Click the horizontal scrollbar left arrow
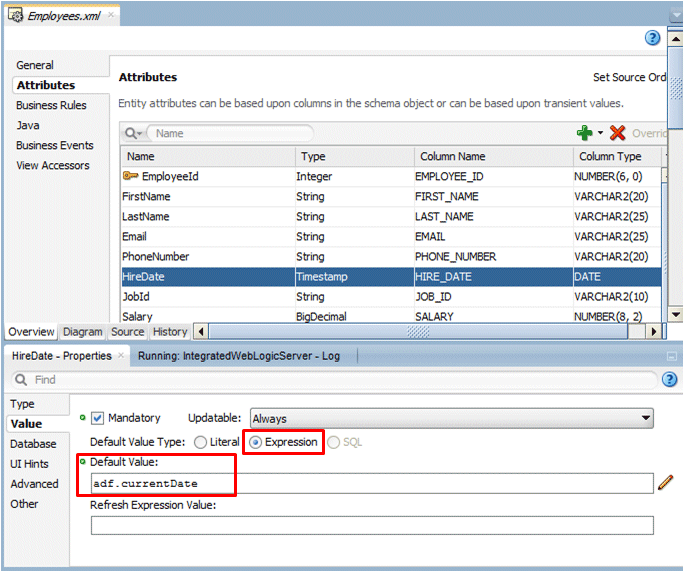This screenshot has width=684, height=572. coord(200,332)
